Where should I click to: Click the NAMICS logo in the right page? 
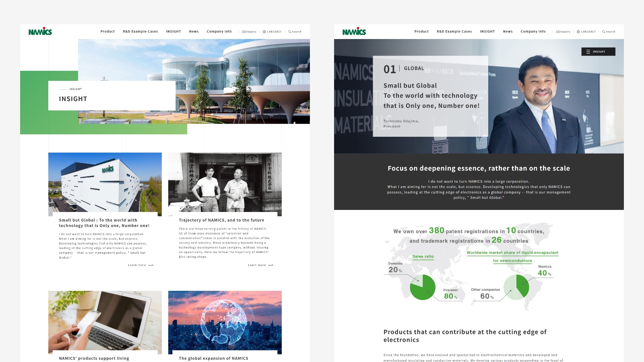[354, 31]
